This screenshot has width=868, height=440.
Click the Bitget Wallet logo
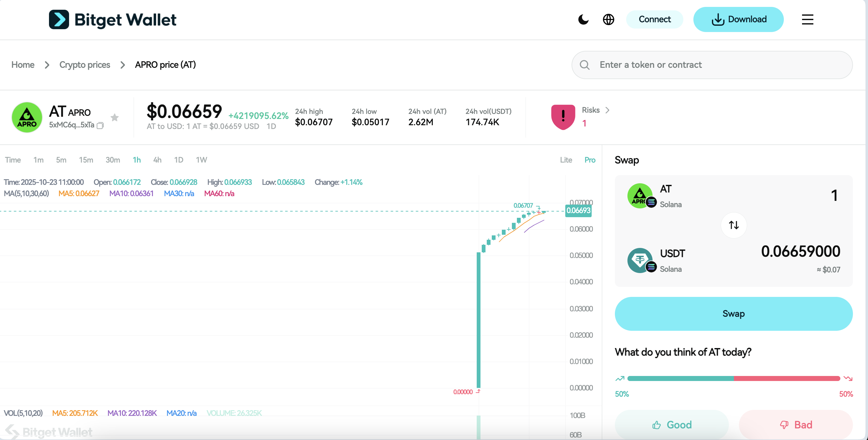coord(112,19)
